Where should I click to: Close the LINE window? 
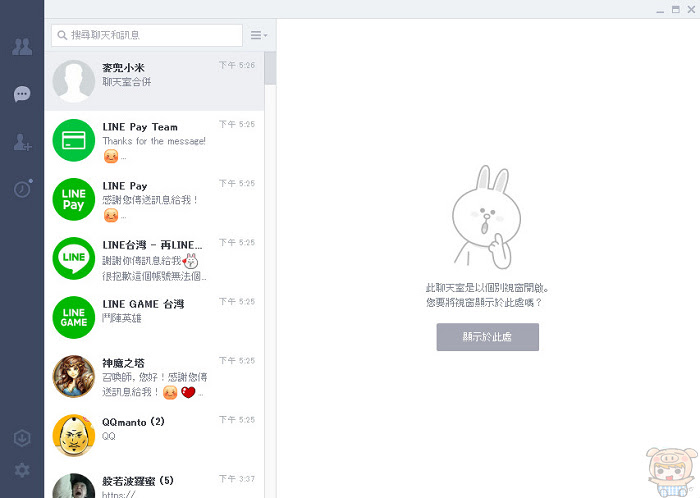click(691, 9)
